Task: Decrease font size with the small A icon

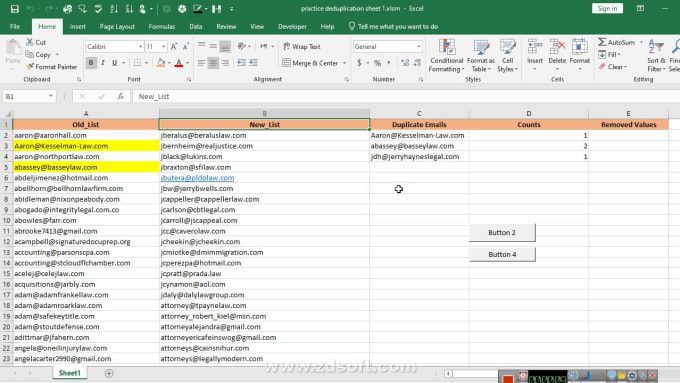Action: (x=186, y=46)
